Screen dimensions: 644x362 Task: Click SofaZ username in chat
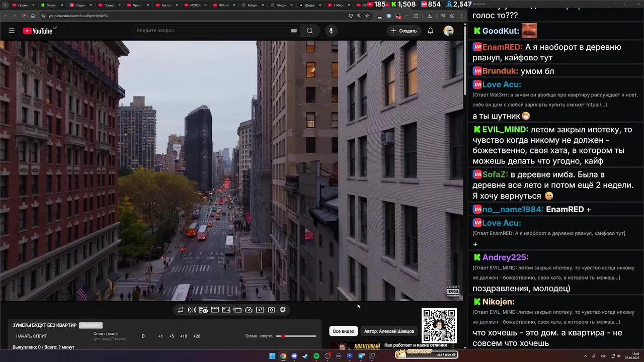click(x=495, y=175)
